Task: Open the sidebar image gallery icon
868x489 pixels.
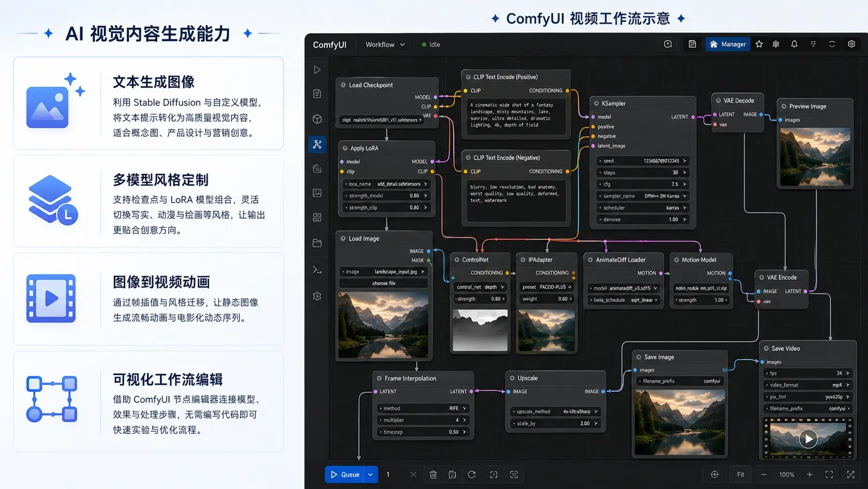Action: (x=317, y=193)
